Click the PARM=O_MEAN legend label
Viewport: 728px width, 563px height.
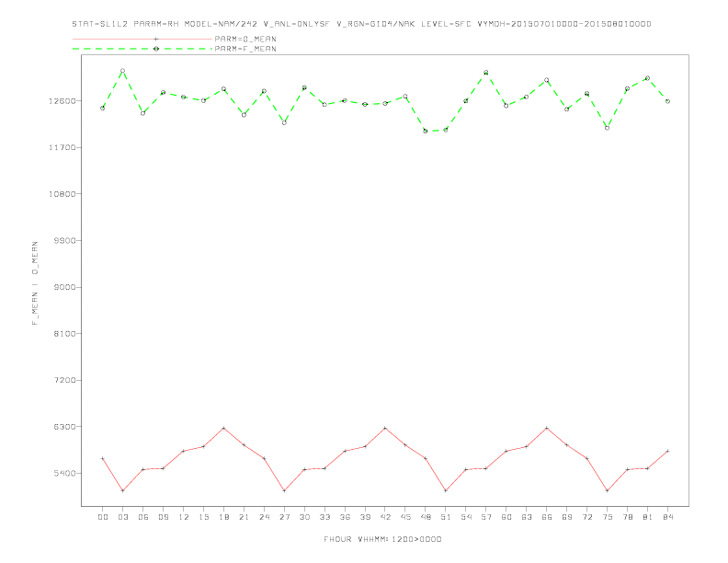point(245,39)
